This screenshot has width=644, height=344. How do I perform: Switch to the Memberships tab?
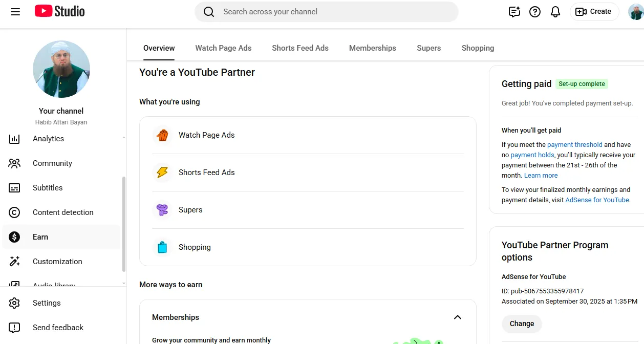(373, 48)
